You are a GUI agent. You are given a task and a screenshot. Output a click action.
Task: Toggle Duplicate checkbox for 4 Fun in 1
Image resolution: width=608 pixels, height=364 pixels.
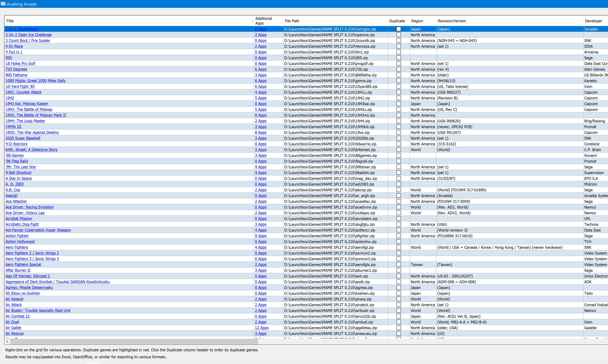tap(399, 52)
